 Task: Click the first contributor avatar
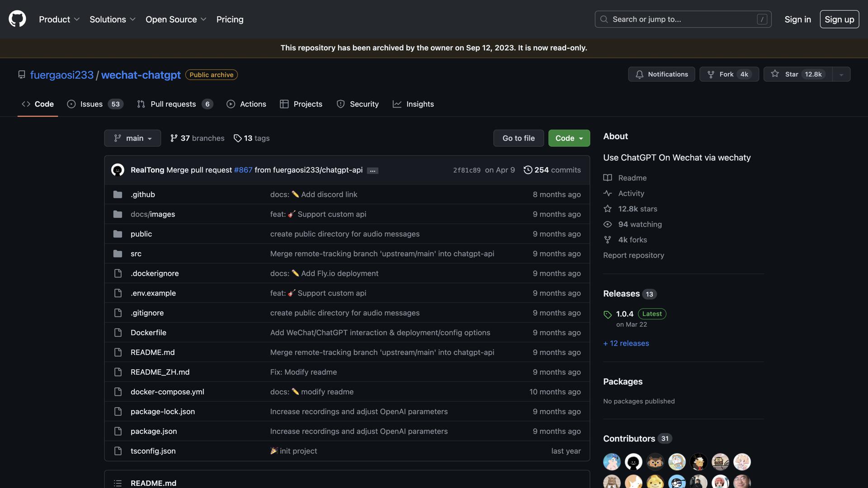click(x=612, y=462)
